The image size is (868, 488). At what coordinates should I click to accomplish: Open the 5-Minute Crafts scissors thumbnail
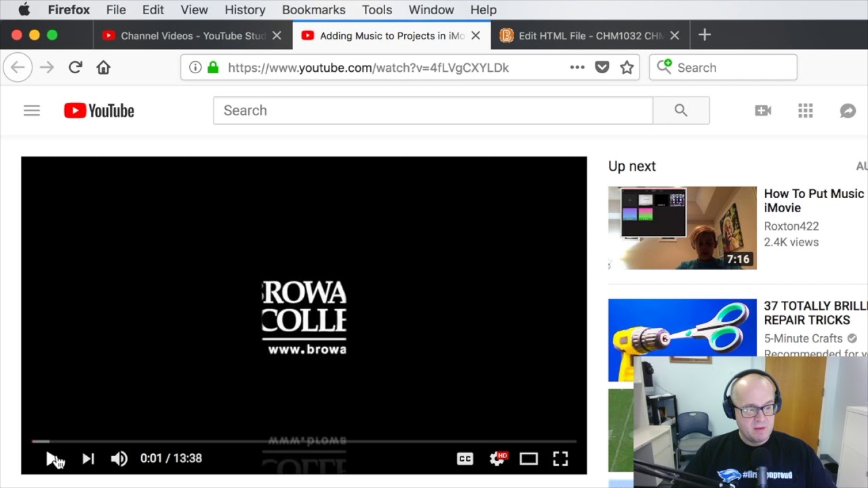tap(682, 340)
